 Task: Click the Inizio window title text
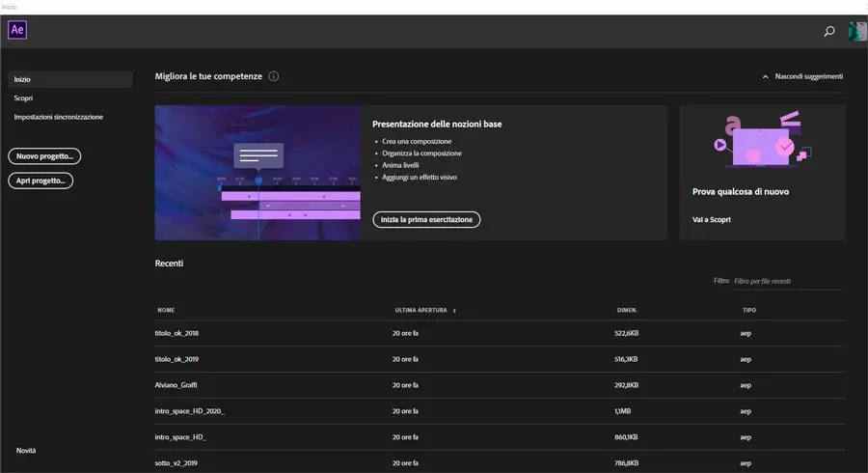[x=9, y=7]
